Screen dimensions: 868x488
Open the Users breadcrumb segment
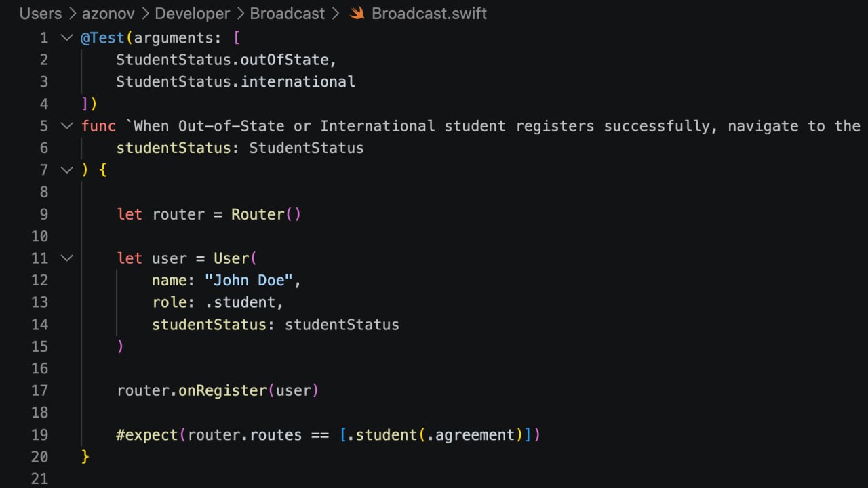click(41, 14)
